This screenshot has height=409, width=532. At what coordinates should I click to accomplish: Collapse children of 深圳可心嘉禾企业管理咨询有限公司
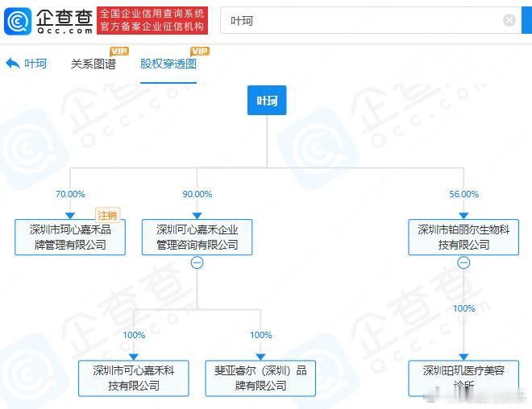click(197, 262)
